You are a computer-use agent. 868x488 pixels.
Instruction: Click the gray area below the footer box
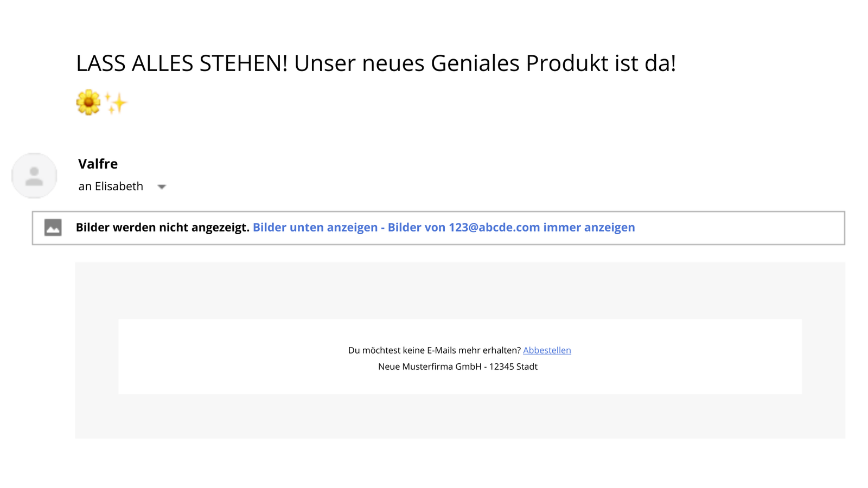coord(459,416)
